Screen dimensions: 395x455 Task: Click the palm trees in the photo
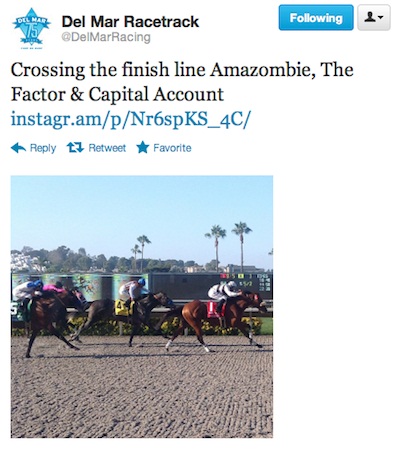point(228,245)
